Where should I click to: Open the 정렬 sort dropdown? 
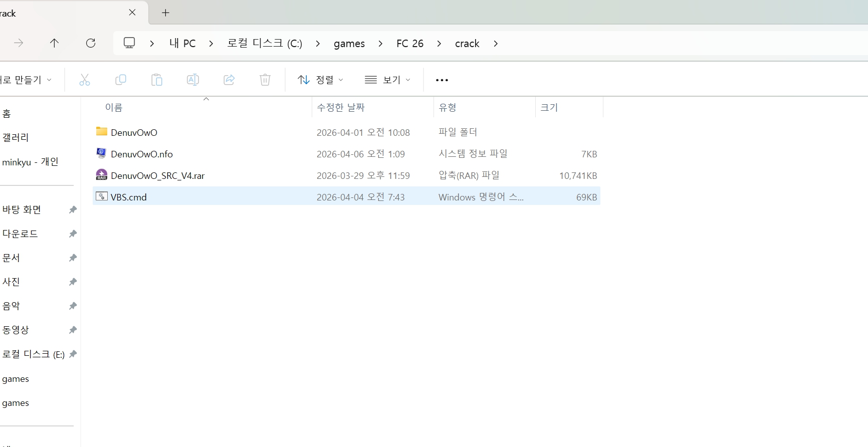point(321,80)
